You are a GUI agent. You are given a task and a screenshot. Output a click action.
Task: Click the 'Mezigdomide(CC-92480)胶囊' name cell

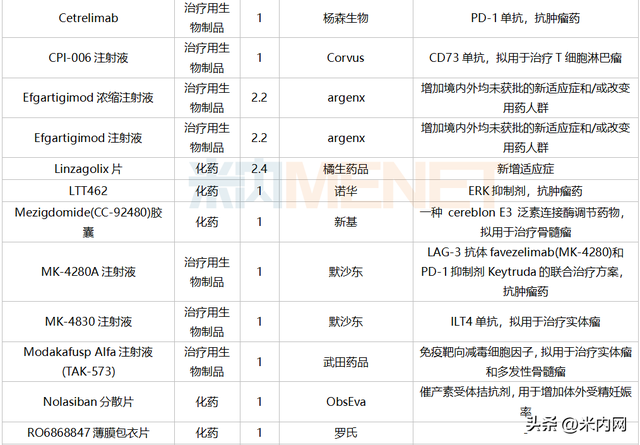point(88,222)
